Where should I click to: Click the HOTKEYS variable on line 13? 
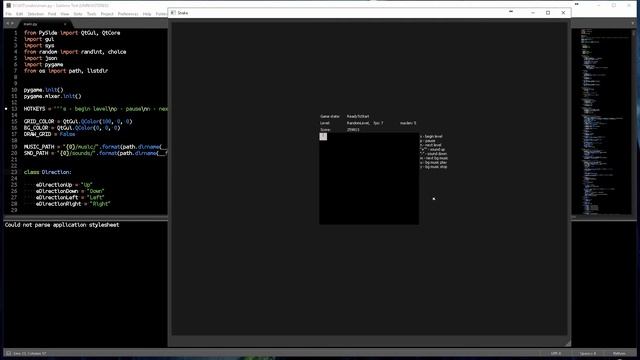click(34, 109)
